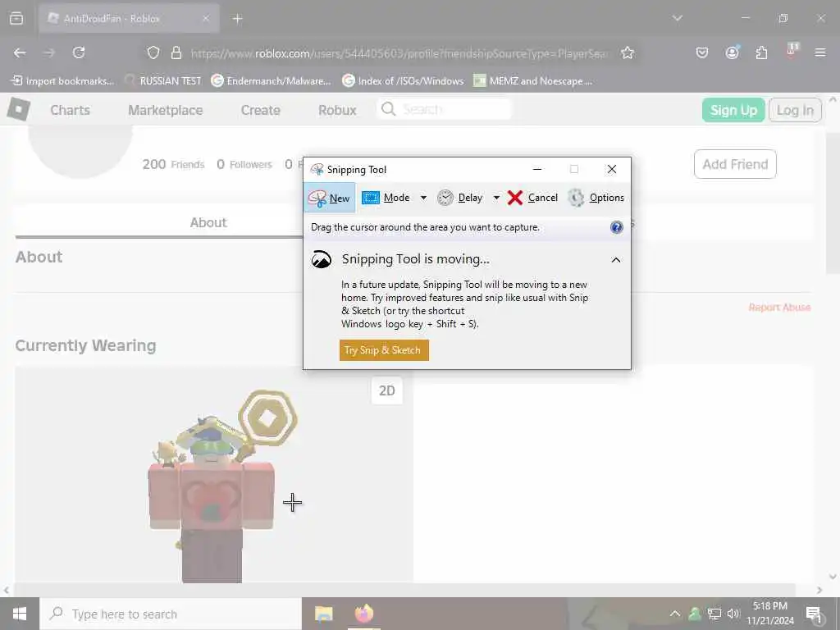Click the blue help icon in Snipping Tool
The height and width of the screenshot is (630, 840).
tap(617, 227)
